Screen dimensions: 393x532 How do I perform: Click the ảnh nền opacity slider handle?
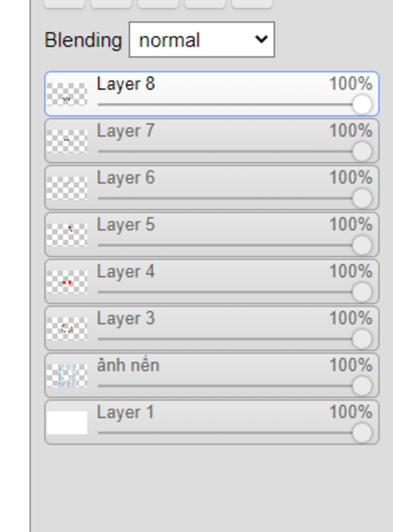pos(362,386)
